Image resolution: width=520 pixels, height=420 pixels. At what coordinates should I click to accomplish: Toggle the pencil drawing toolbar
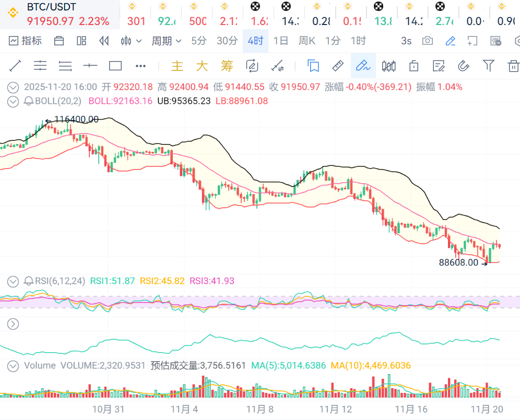coord(451,41)
